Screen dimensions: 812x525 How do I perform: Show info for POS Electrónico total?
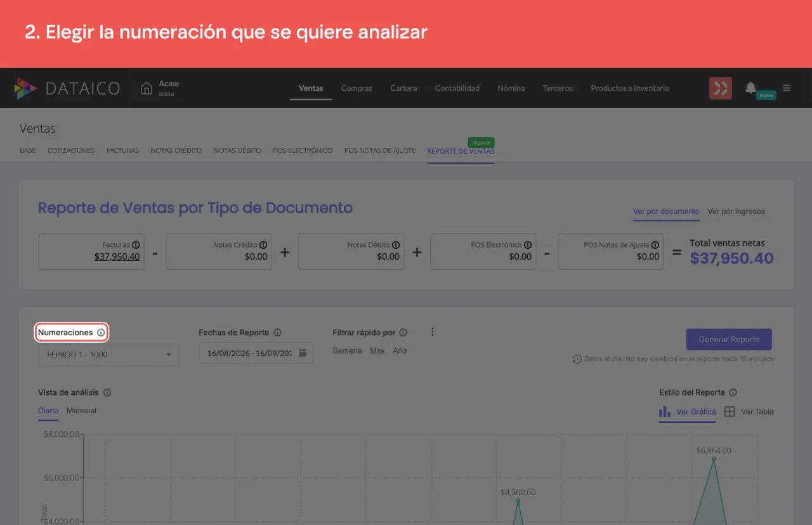pyautogui.click(x=528, y=245)
